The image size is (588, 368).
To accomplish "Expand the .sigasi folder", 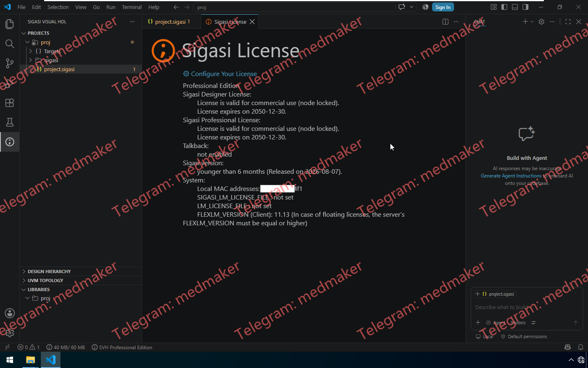I will click(31, 60).
